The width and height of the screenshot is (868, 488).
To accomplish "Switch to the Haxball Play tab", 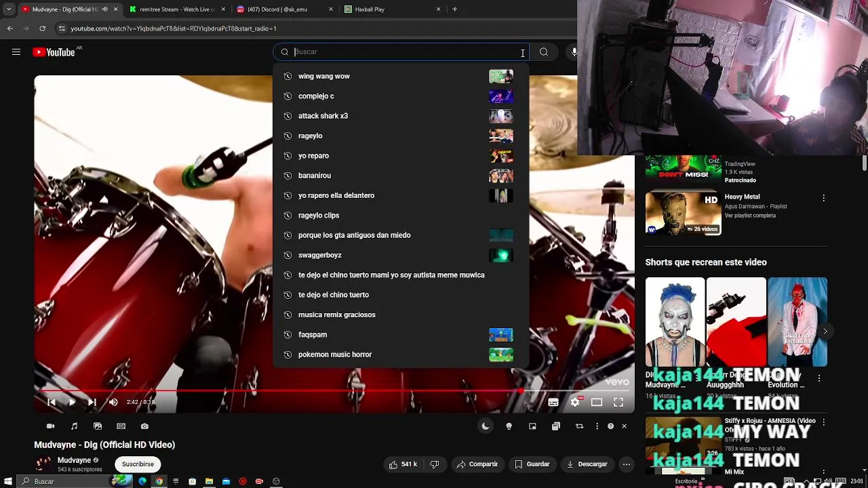I will tap(392, 9).
